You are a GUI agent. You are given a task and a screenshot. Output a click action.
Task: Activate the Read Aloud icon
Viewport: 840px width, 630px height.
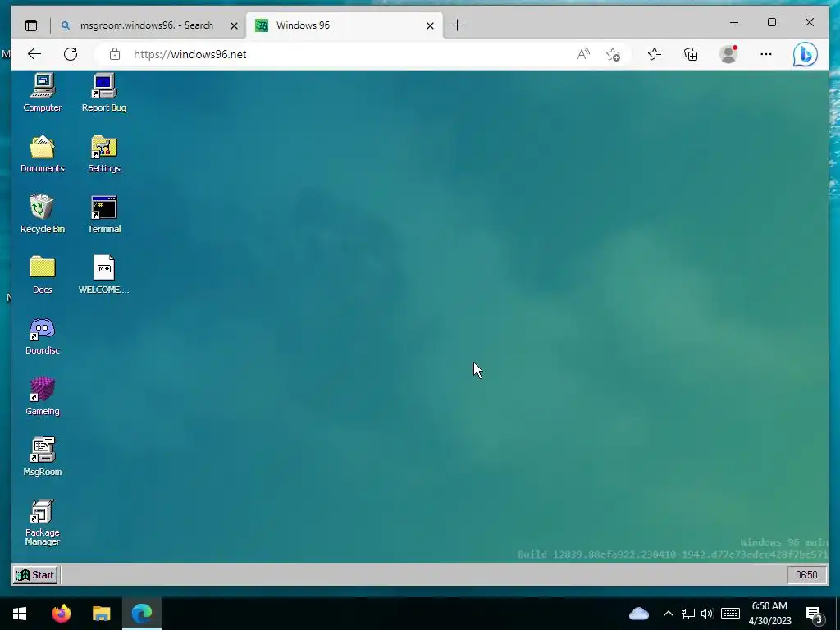click(x=583, y=54)
